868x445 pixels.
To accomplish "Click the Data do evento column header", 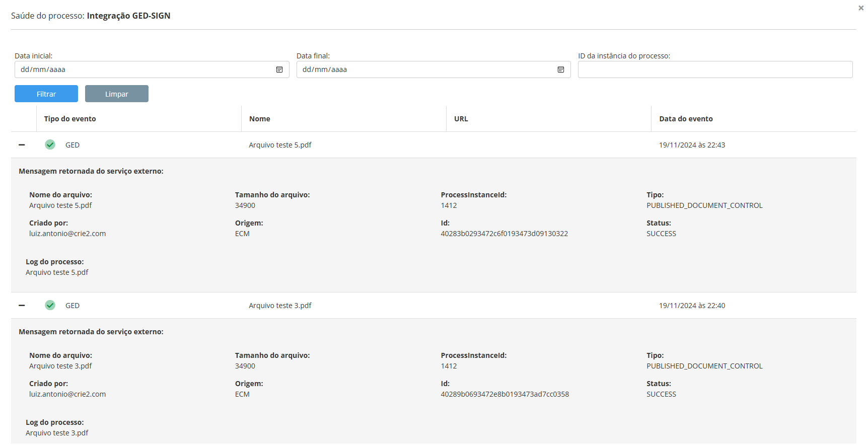I will point(686,119).
